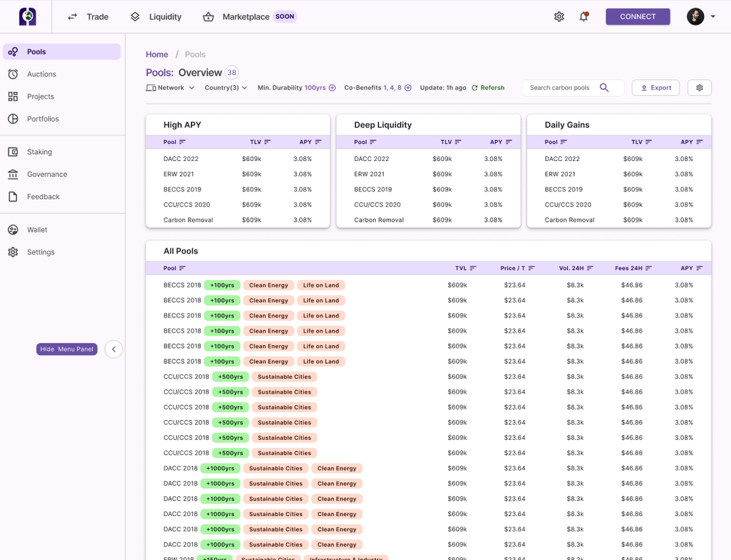Sort All Pools by Fees 24H

click(634, 269)
